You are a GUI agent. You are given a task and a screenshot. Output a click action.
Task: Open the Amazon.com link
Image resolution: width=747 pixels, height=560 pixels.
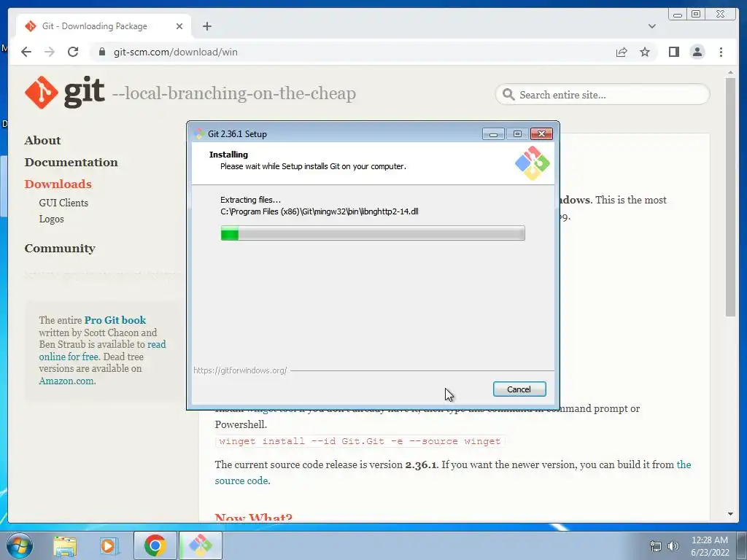click(x=66, y=381)
